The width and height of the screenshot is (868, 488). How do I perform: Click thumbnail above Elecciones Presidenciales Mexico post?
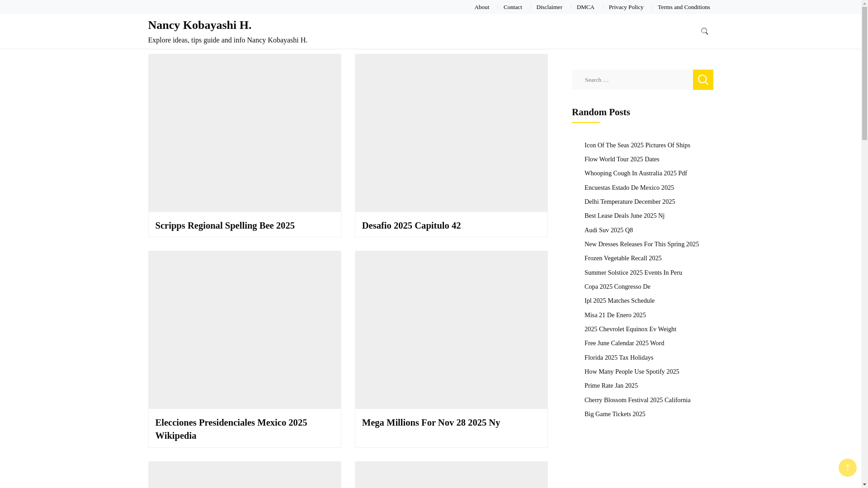245,330
